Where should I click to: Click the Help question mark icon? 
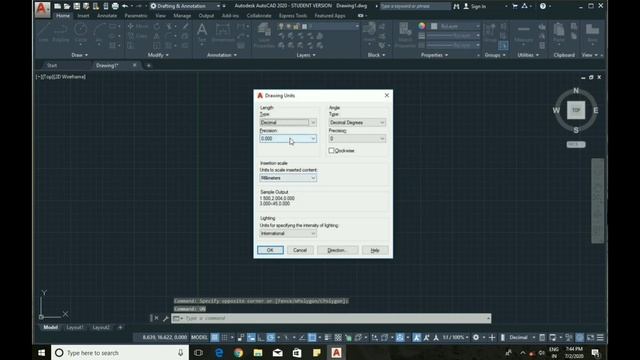[x=542, y=6]
